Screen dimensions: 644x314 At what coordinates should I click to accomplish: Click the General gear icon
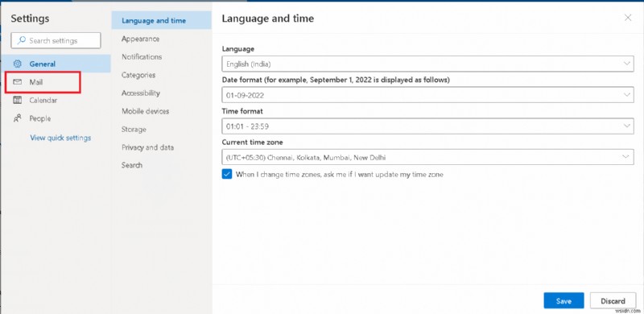point(17,64)
